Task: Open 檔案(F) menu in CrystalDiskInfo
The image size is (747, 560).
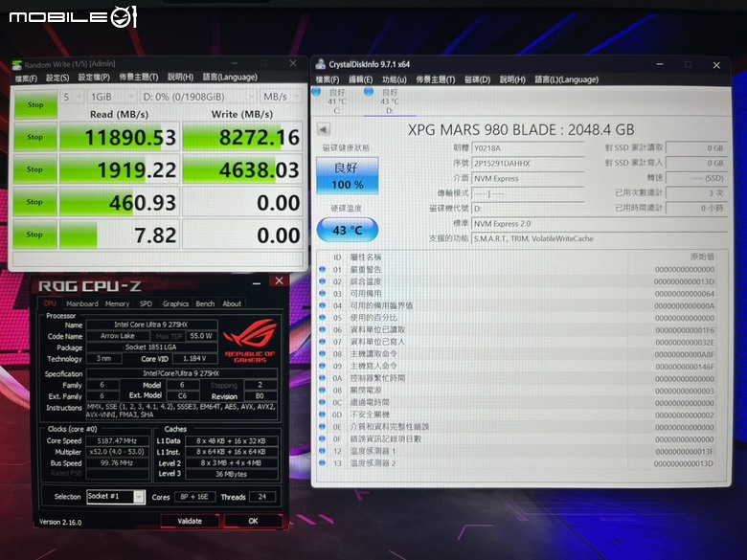Action: (x=328, y=79)
